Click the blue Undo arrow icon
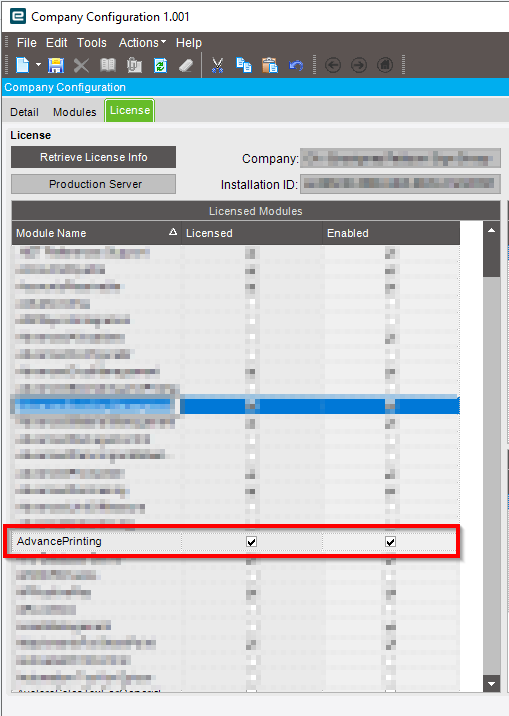This screenshot has width=509, height=716. point(296,66)
